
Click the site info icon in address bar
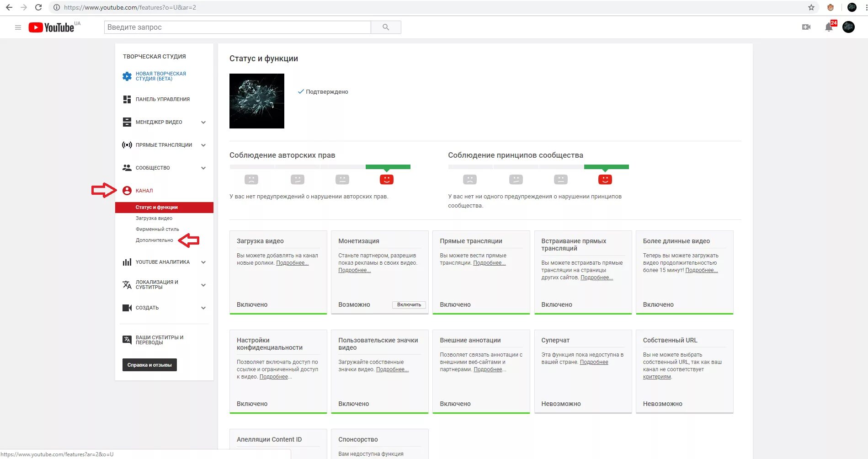click(x=57, y=7)
